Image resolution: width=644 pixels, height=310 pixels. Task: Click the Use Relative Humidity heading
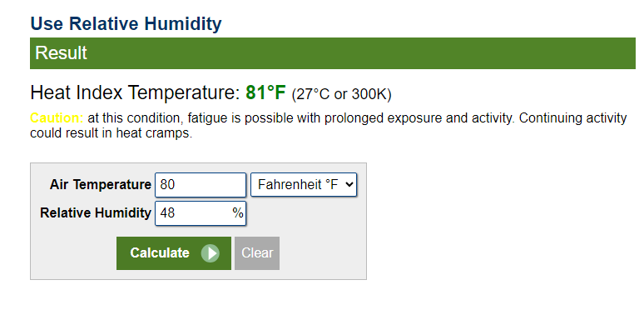(x=126, y=23)
